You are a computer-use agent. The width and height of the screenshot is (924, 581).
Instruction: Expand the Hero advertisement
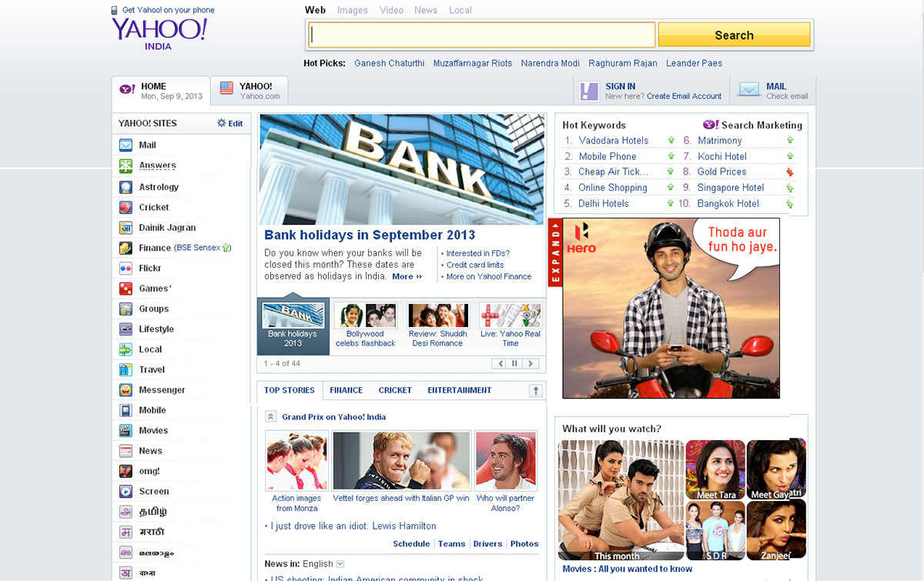click(x=554, y=252)
